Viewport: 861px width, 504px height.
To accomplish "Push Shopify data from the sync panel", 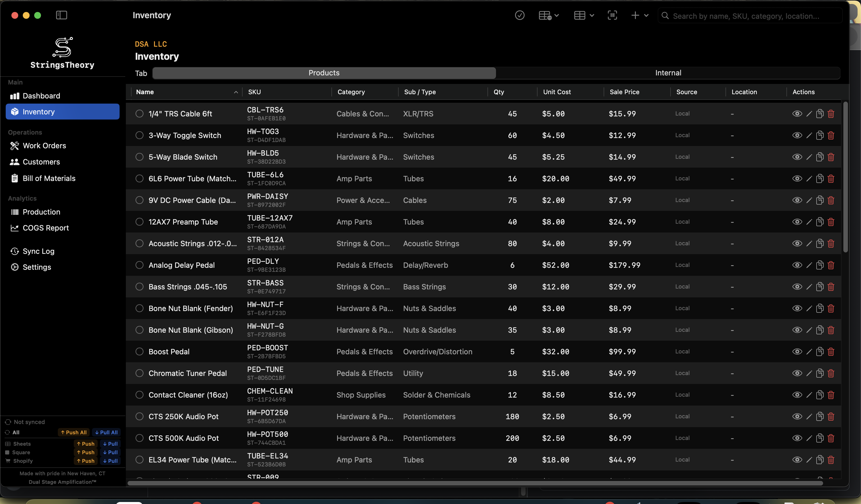I will click(86, 461).
